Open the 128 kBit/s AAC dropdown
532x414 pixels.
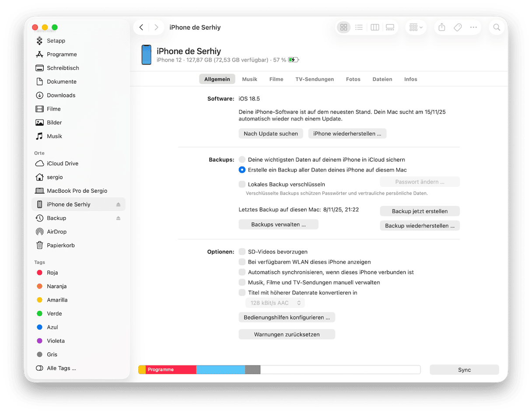275,303
